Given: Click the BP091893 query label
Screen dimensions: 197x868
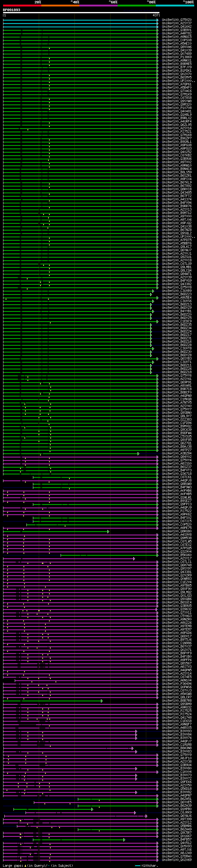Looking at the screenshot, I should click(x=11, y=10).
